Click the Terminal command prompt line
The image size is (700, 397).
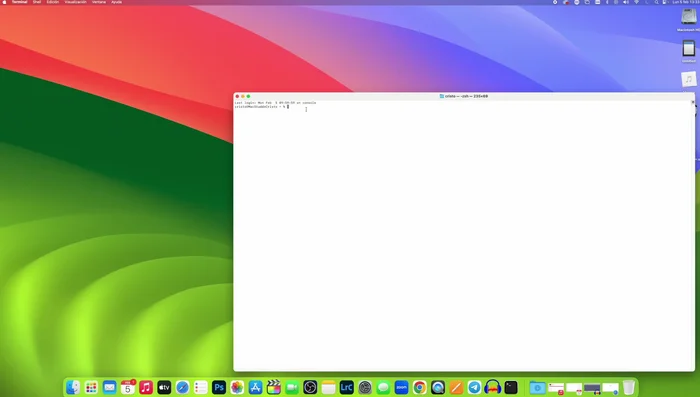coord(262,107)
